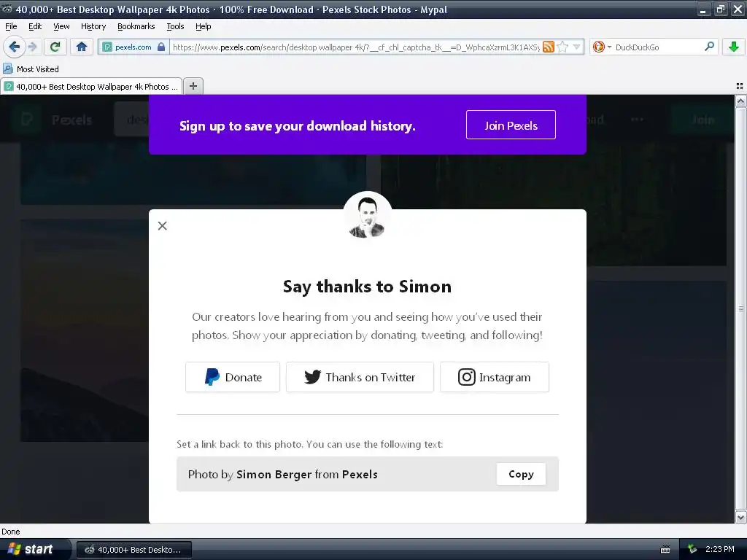
Task: Select the Mypal taskbar window button
Action: 134,550
